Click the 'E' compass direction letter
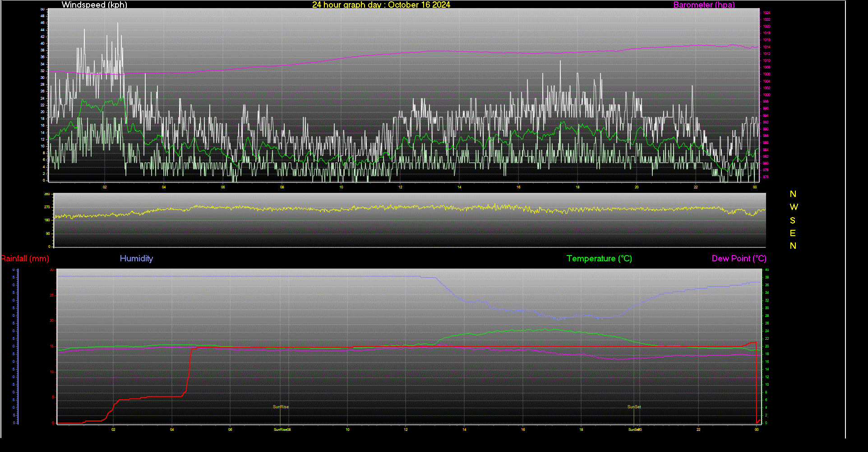Screen dimensions: 868x452 click(x=793, y=233)
